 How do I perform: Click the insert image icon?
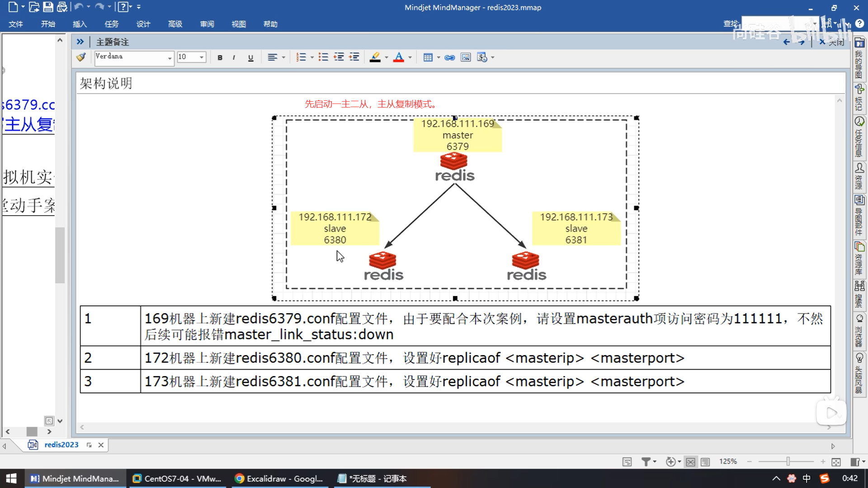[465, 57]
